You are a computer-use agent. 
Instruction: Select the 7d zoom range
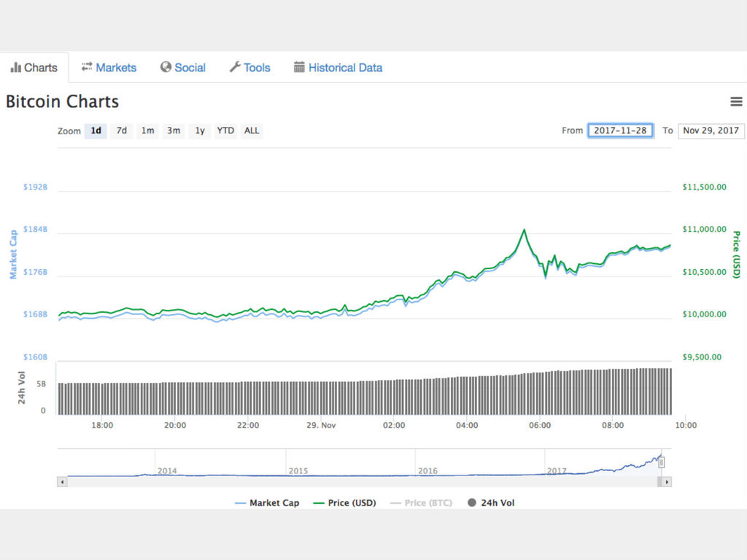(x=122, y=131)
